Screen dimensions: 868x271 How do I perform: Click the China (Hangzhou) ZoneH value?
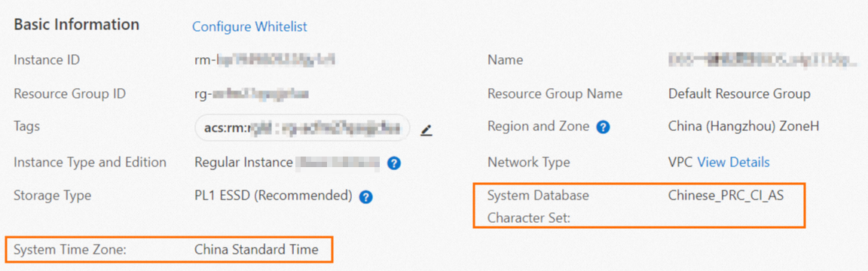[x=744, y=126]
